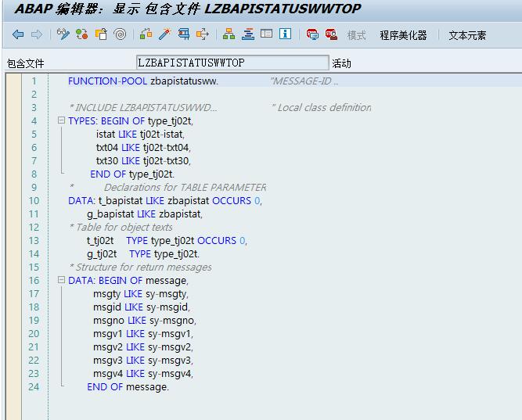The image size is (522, 420).
Task: Click the where-used list spiral icon
Action: point(120,34)
